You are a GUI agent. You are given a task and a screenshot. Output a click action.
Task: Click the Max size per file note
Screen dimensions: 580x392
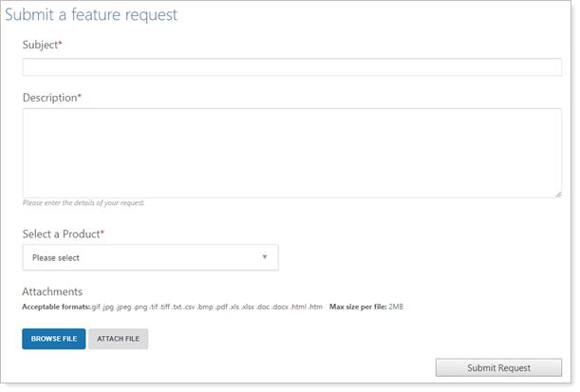pos(366,307)
